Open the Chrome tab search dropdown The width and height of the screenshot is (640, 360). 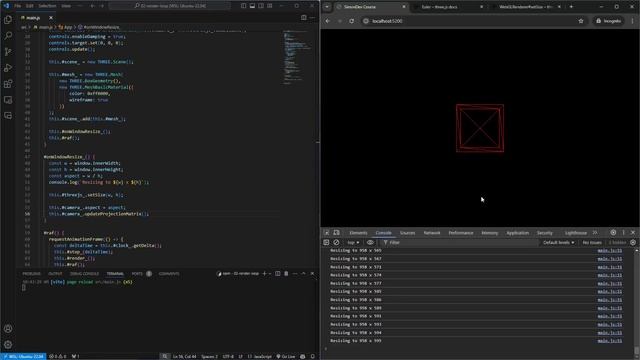(x=327, y=7)
